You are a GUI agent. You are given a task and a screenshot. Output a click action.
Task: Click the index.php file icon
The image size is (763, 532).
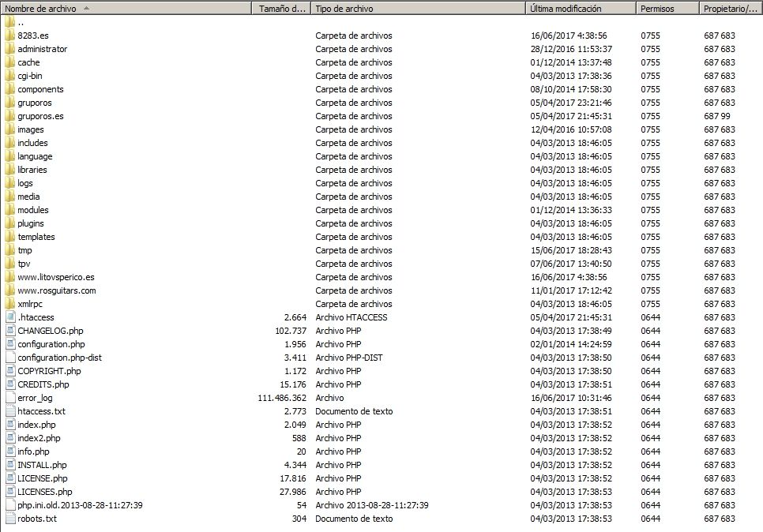pos(10,425)
